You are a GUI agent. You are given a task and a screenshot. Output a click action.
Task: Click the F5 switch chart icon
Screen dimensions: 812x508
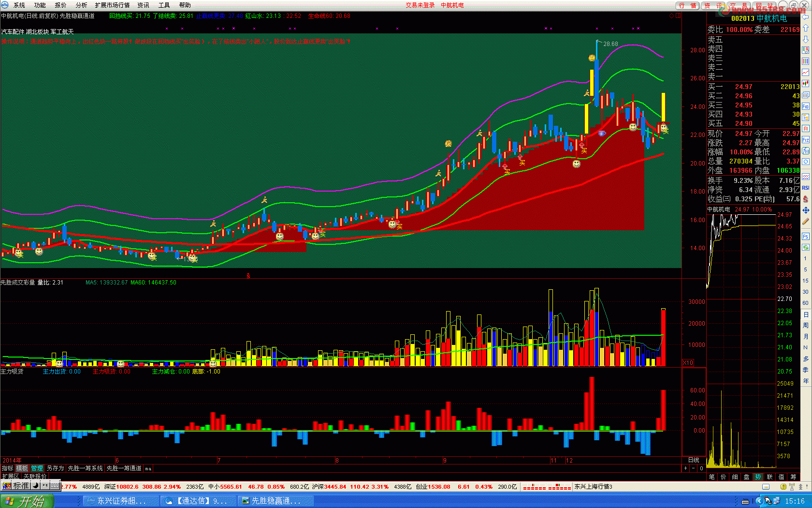806,236
